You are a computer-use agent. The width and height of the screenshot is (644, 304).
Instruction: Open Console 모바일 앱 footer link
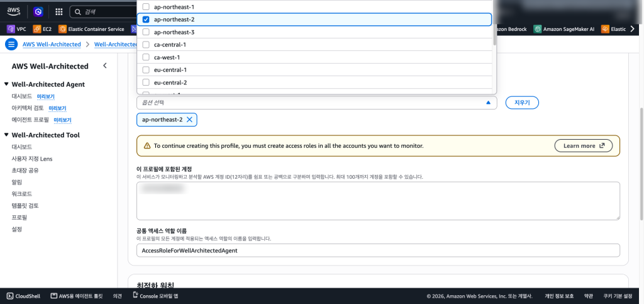click(156, 296)
